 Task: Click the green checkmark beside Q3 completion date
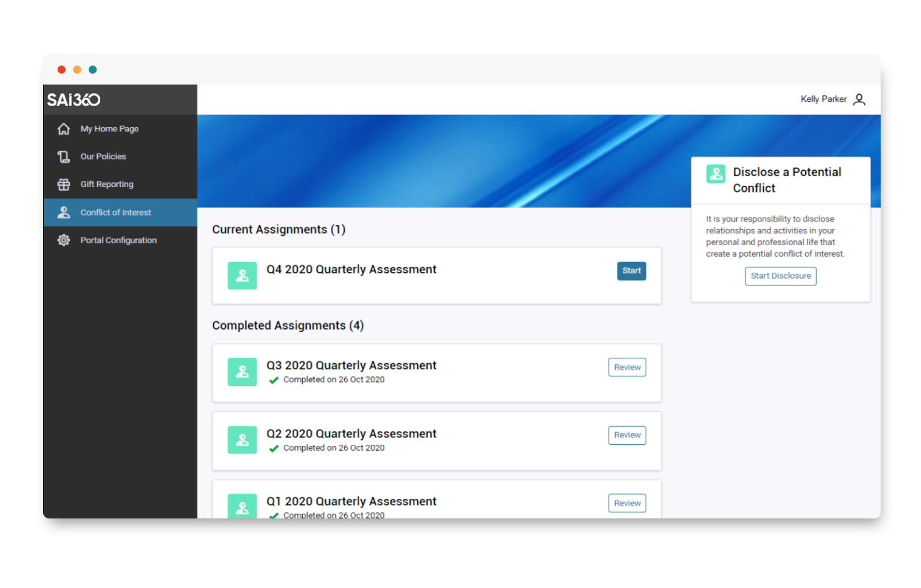pyautogui.click(x=274, y=379)
